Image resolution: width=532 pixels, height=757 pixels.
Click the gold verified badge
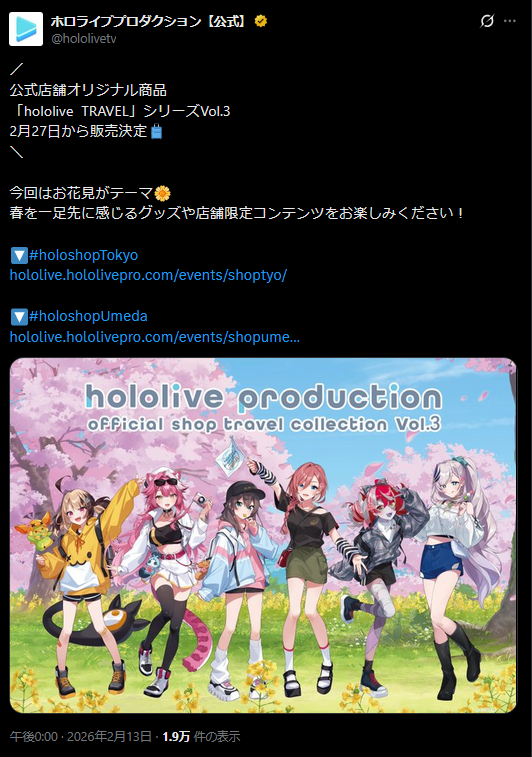[261, 21]
